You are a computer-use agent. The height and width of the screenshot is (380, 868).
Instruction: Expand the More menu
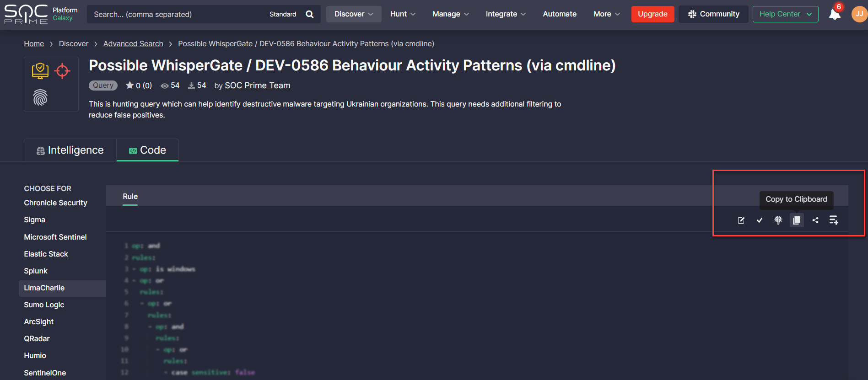coord(607,14)
